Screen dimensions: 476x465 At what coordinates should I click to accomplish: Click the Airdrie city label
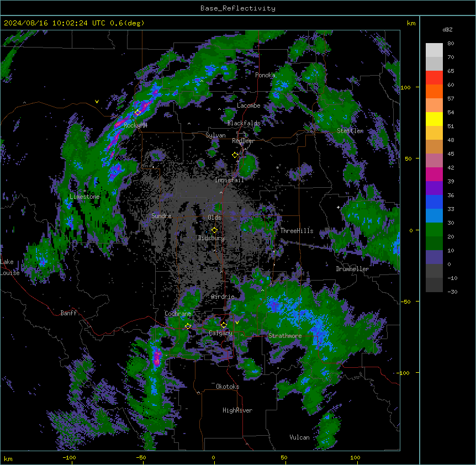click(x=223, y=297)
